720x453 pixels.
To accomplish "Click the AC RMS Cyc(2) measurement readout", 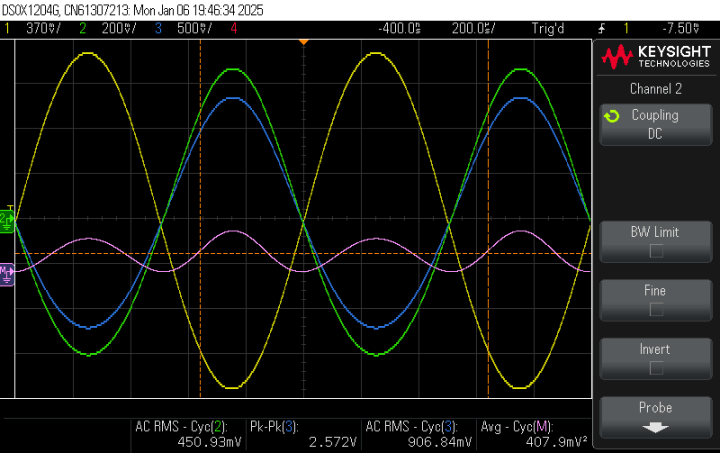I will 188,434.
